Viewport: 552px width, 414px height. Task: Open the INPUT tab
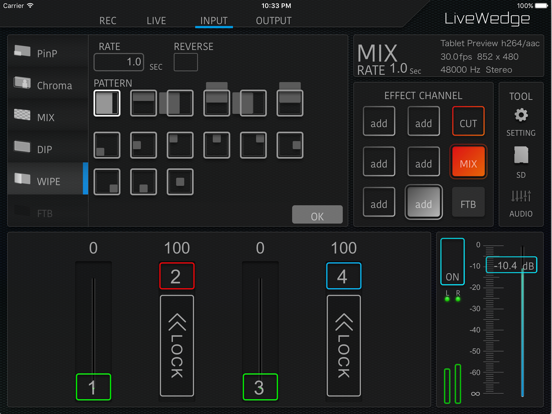point(214,21)
